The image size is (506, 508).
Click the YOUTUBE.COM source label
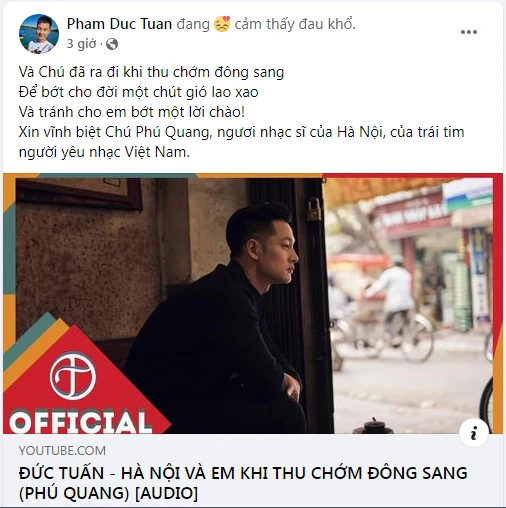62,451
